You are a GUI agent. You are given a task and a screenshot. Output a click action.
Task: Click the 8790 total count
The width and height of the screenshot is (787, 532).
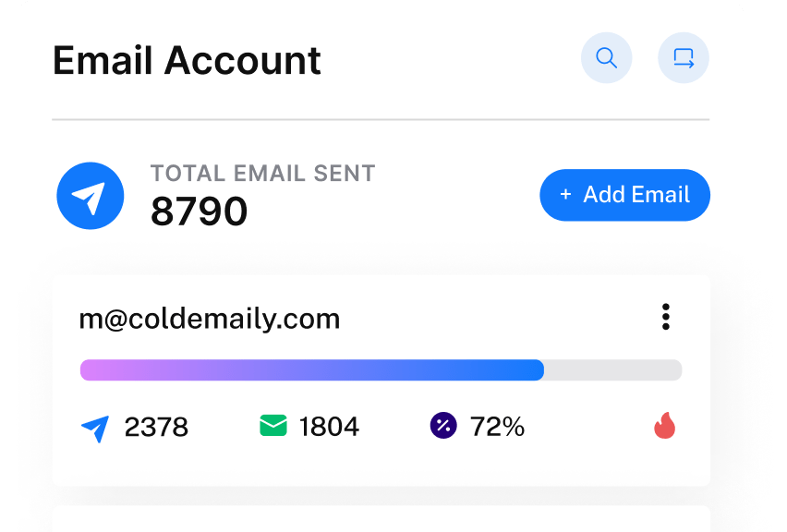[200, 212]
